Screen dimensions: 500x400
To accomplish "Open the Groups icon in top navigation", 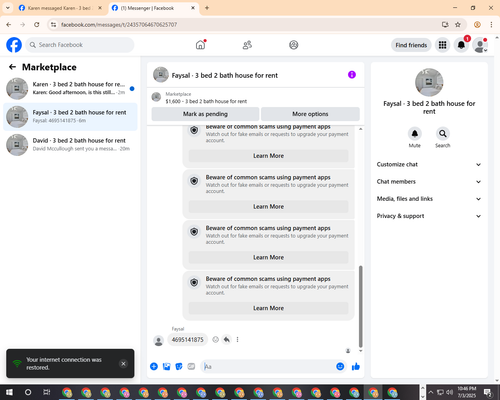I will coord(294,45).
